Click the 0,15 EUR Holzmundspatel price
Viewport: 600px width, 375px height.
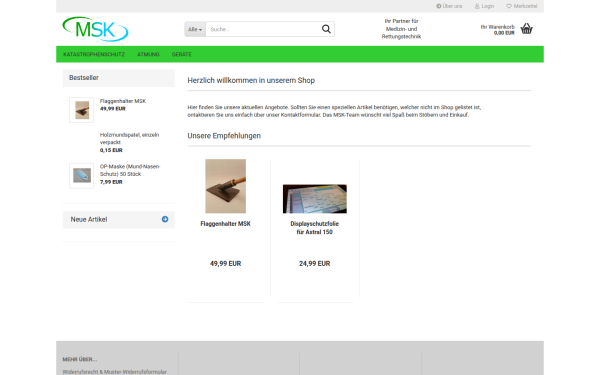coord(111,150)
